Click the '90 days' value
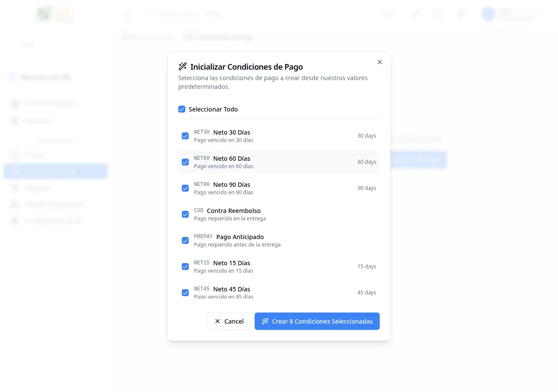Image resolution: width=558 pixels, height=392 pixels. pos(367,188)
